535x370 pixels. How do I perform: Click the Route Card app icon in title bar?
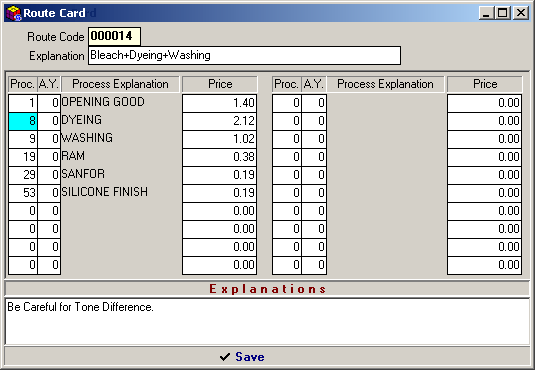pyautogui.click(x=14, y=13)
